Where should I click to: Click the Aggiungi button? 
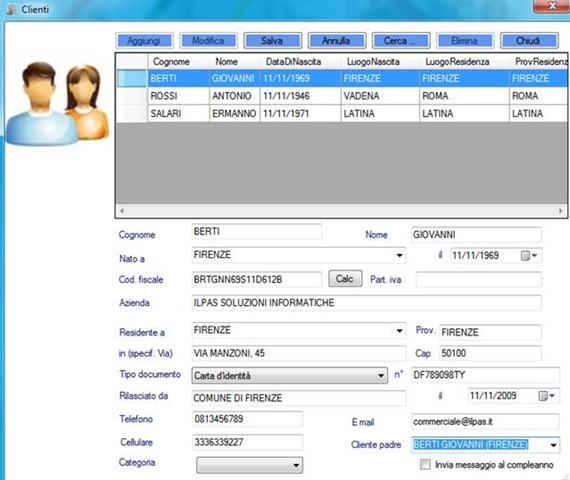click(x=144, y=41)
